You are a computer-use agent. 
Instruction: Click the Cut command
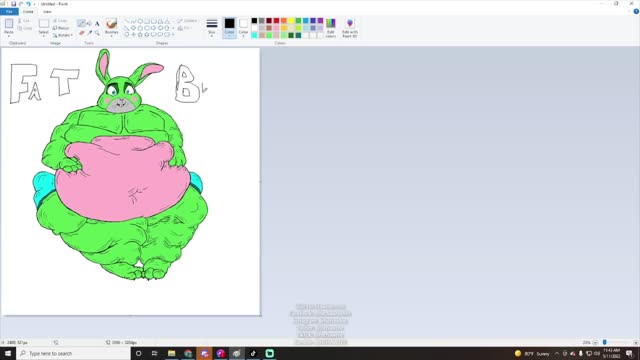(x=24, y=20)
